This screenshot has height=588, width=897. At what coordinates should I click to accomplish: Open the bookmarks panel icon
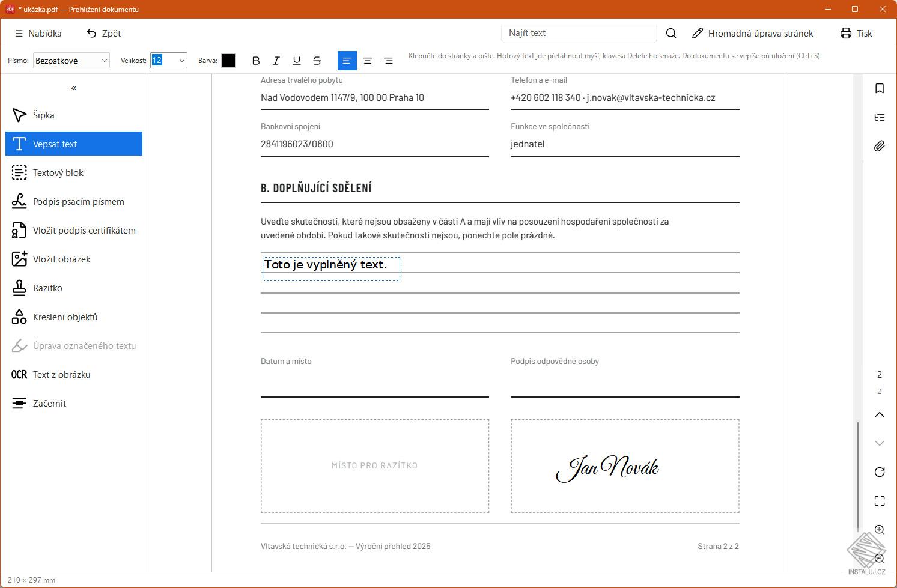pyautogui.click(x=880, y=88)
